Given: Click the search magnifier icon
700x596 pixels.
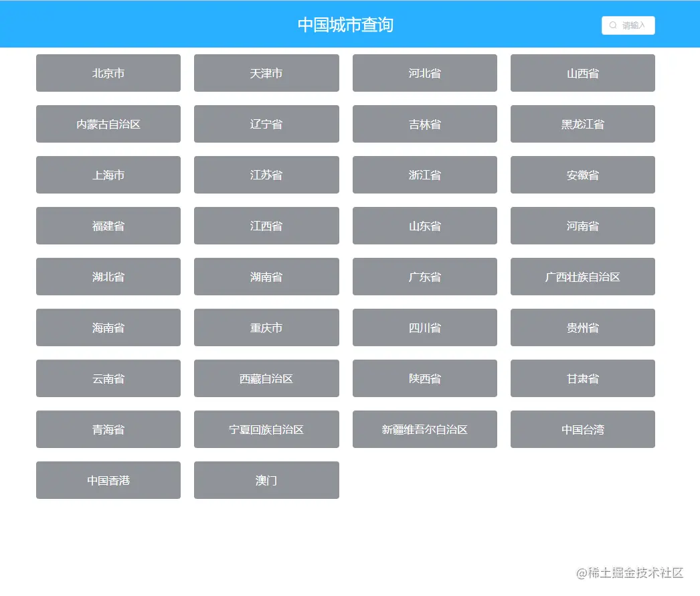Looking at the screenshot, I should [613, 25].
